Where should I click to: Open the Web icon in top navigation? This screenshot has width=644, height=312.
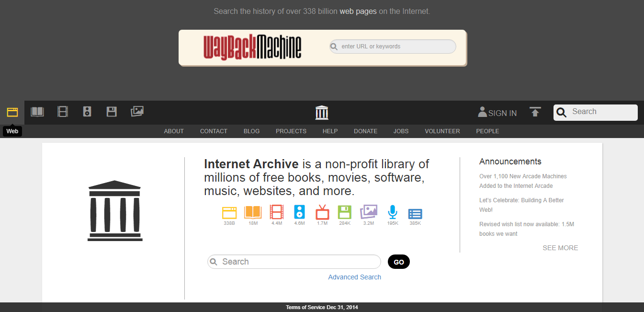[x=12, y=112]
